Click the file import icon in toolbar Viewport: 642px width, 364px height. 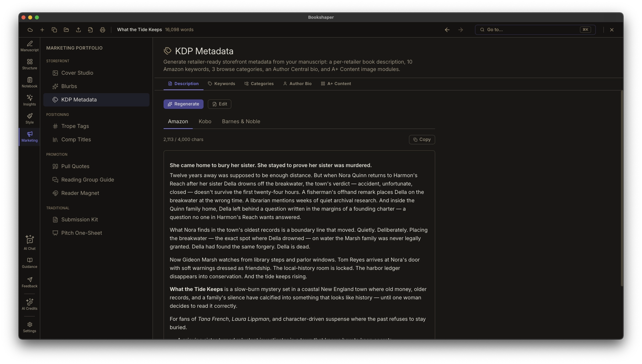[x=91, y=30]
